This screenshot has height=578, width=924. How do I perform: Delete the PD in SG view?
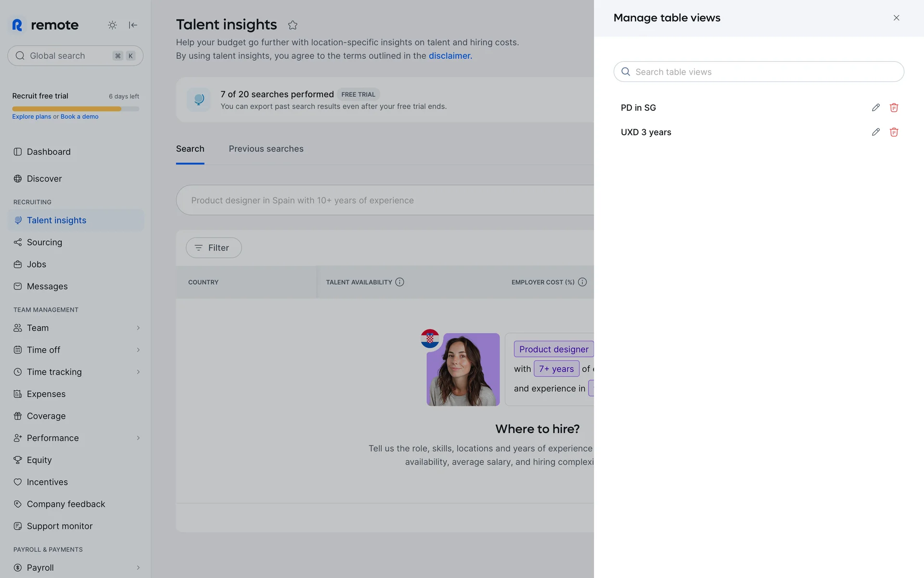point(894,107)
